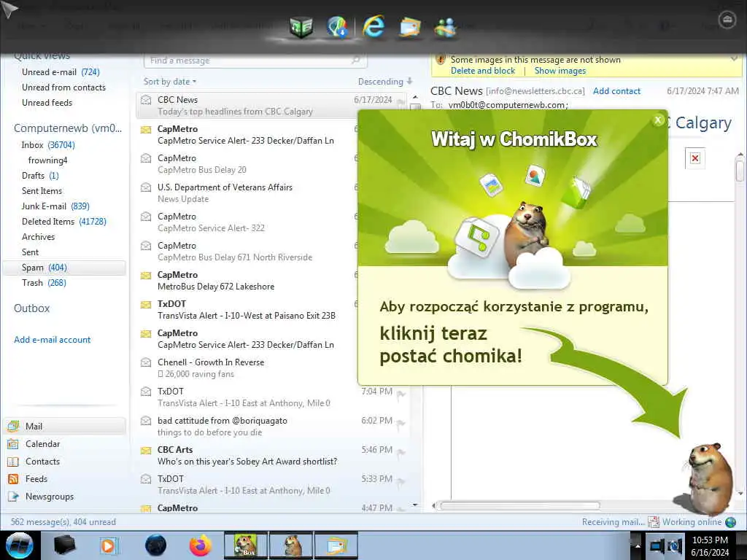Image resolution: width=747 pixels, height=560 pixels.
Task: Open Chenell - Growth In Reverse message
Action: (x=248, y=368)
